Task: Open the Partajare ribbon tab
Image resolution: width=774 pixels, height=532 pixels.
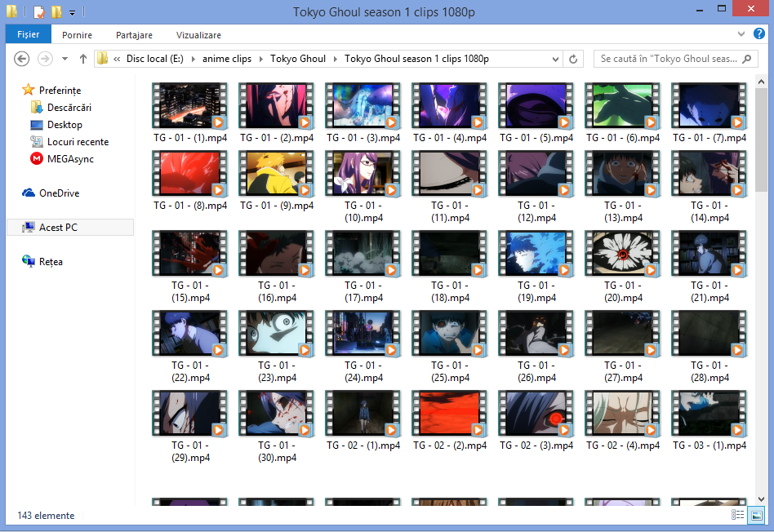Action: coord(134,35)
